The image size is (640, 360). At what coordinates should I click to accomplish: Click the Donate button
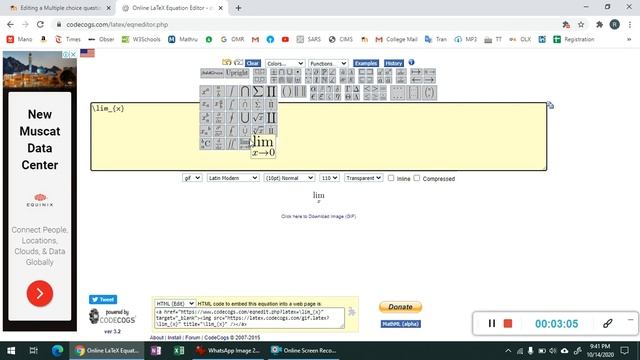(400, 307)
